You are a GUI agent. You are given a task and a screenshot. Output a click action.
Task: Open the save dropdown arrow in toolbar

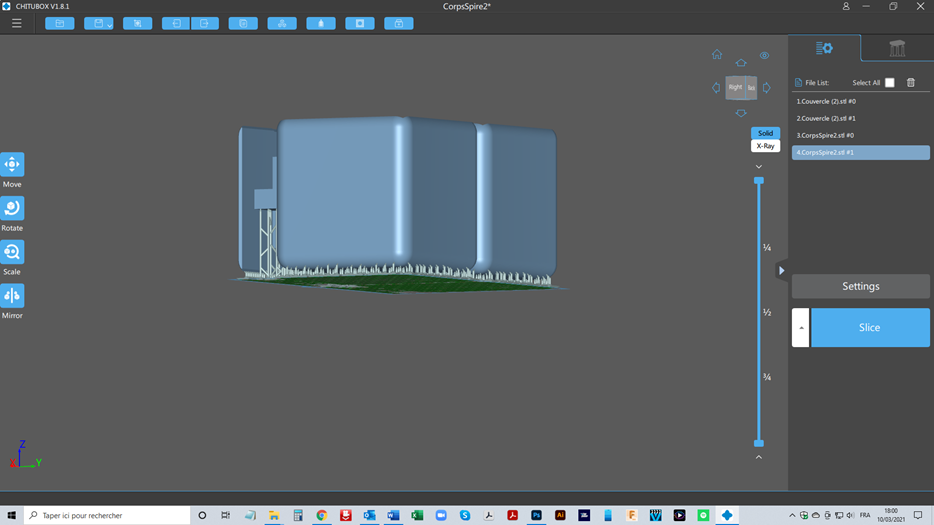coord(108,24)
